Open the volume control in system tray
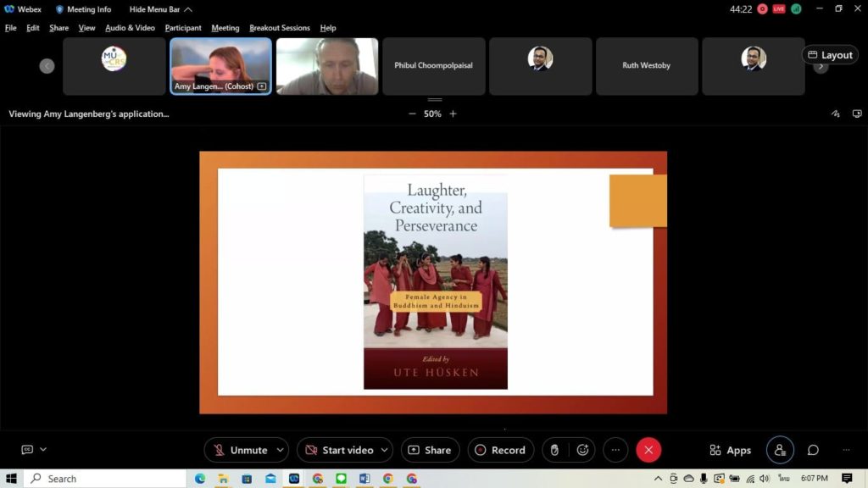Viewport: 868px width, 488px height. coord(765,479)
